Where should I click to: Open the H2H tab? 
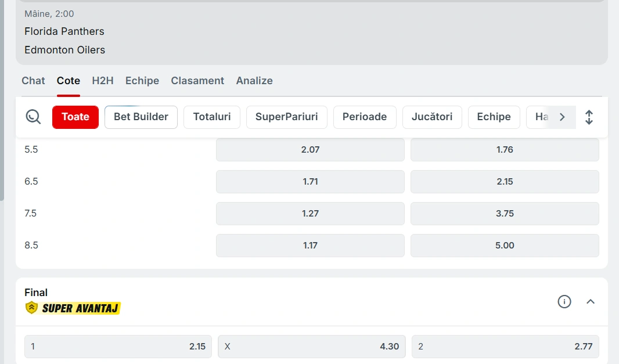point(103,81)
